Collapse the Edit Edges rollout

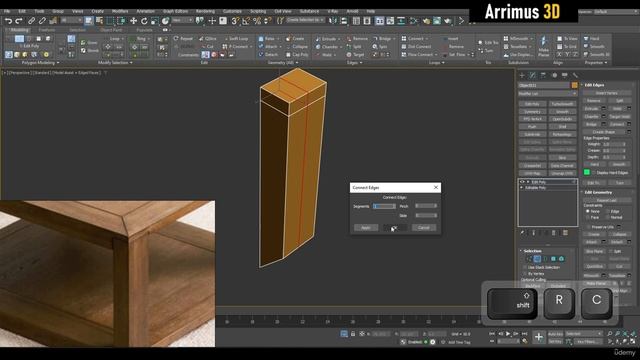click(593, 85)
